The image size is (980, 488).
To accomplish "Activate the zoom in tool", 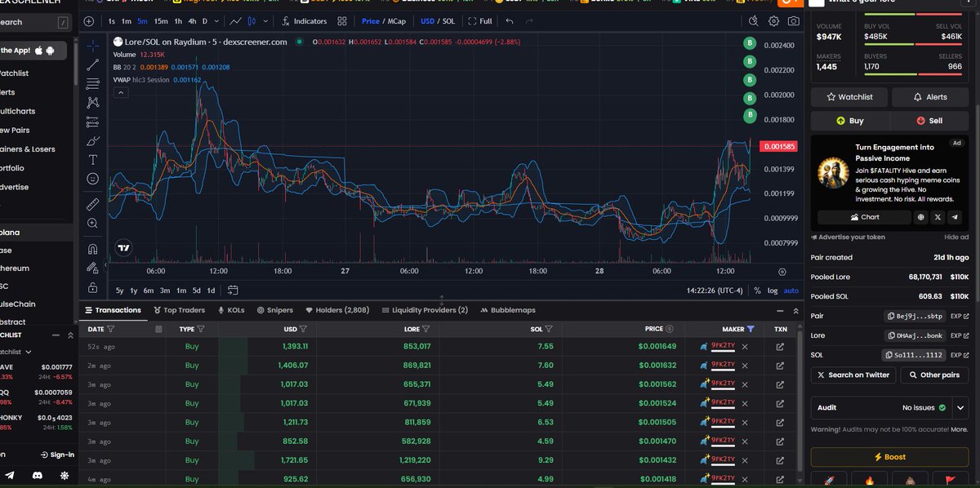I will [93, 223].
